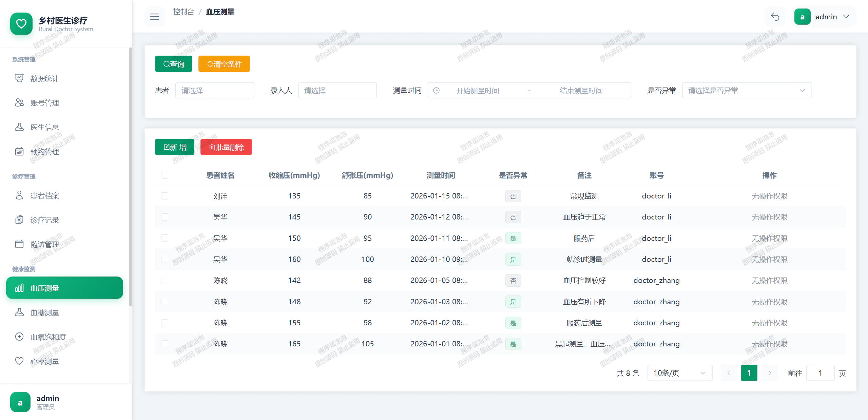Image resolution: width=868 pixels, height=420 pixels.
Task: Go to previous page arrow in pagination
Action: [x=729, y=373]
